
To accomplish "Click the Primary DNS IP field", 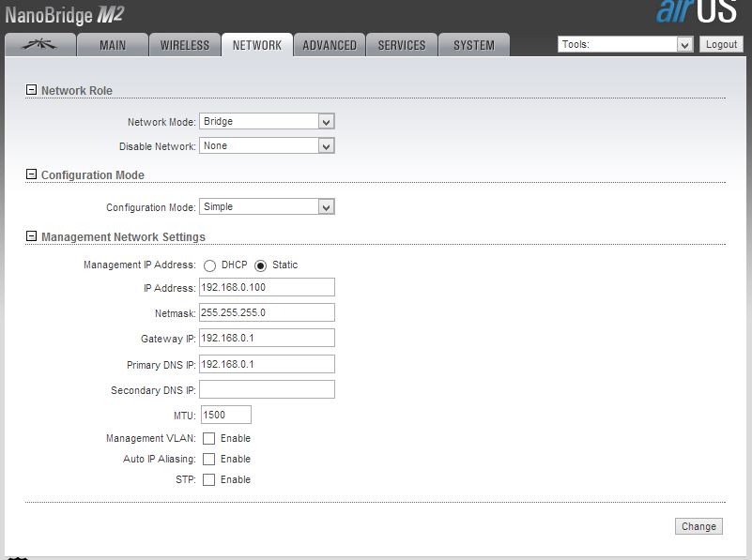I will [267, 364].
